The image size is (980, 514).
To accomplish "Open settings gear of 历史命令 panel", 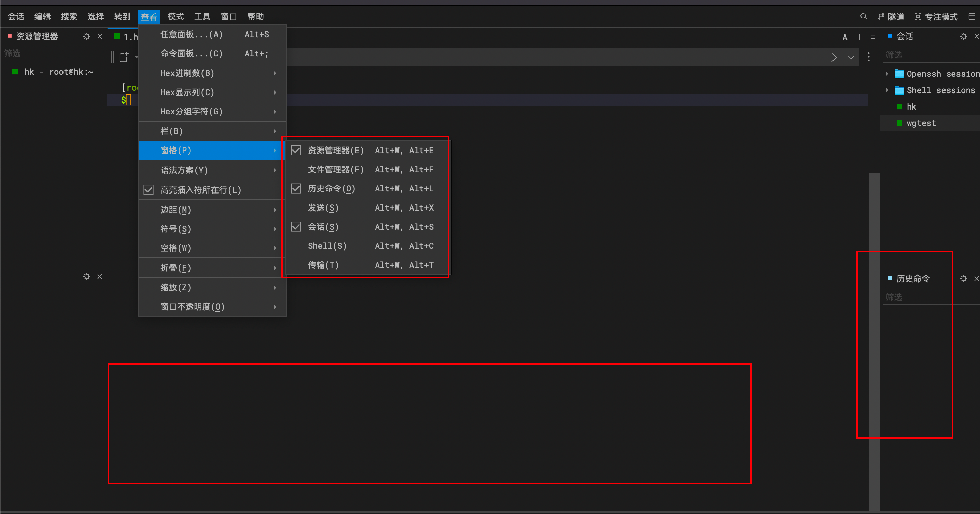I will (x=963, y=279).
